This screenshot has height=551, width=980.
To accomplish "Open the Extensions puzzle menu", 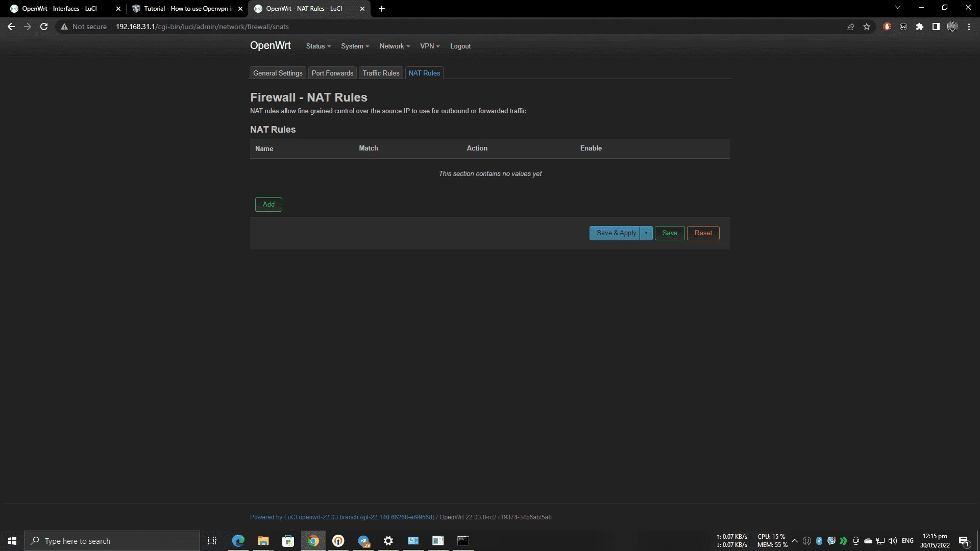I will point(920,27).
